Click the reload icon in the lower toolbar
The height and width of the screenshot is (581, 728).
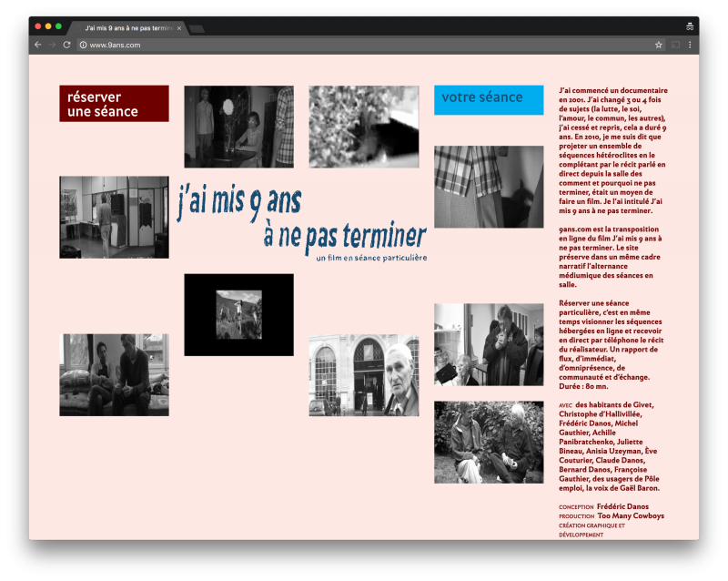67,44
